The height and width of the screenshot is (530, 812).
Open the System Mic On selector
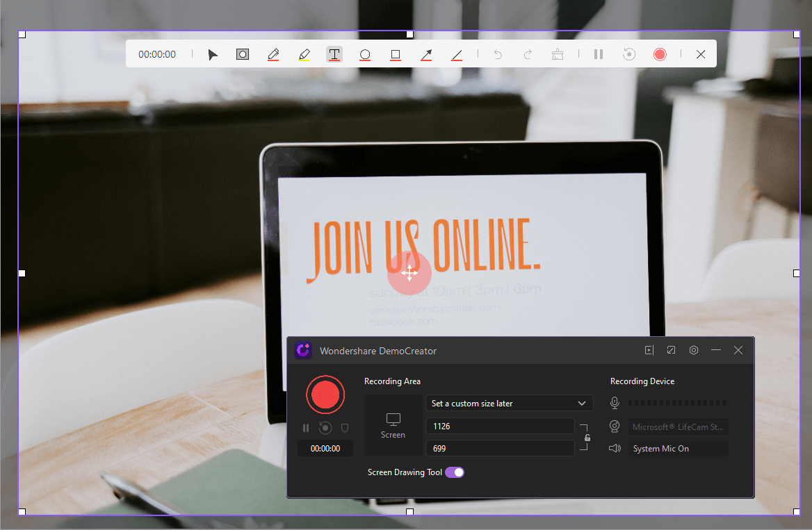679,448
